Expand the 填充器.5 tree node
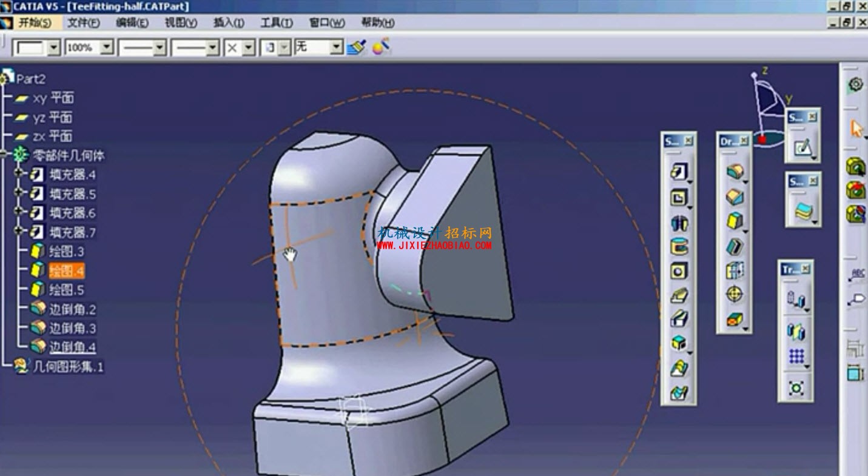The width and height of the screenshot is (868, 476). pyautogui.click(x=19, y=193)
